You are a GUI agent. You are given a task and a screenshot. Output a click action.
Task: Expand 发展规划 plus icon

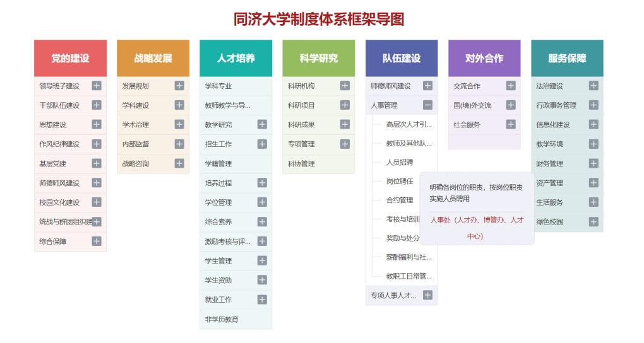(x=179, y=85)
